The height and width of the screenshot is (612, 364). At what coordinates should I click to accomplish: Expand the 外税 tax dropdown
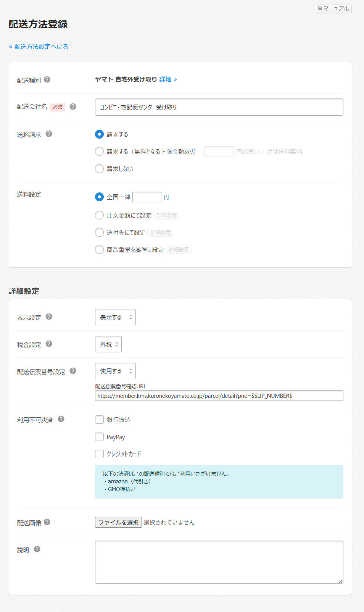[x=108, y=344]
